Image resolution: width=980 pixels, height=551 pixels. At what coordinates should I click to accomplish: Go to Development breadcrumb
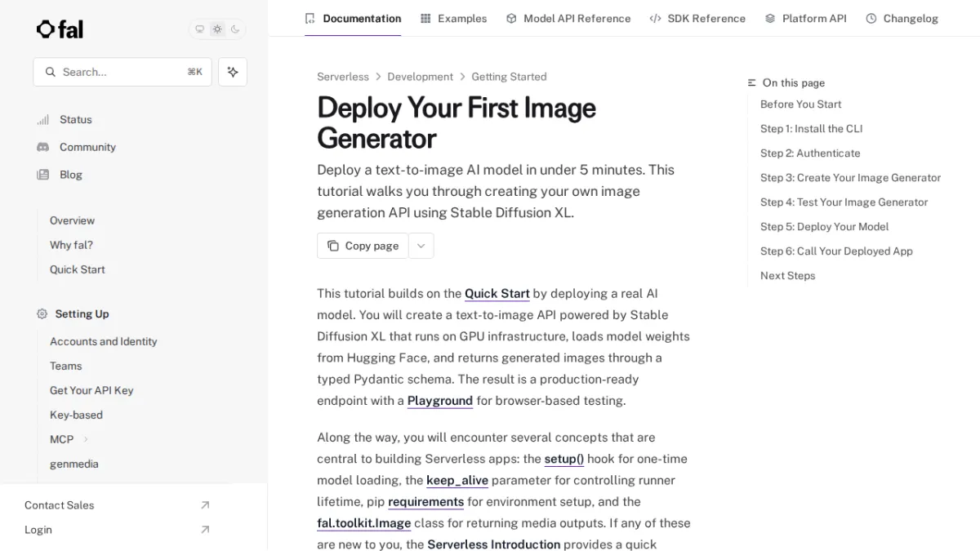pyautogui.click(x=420, y=77)
